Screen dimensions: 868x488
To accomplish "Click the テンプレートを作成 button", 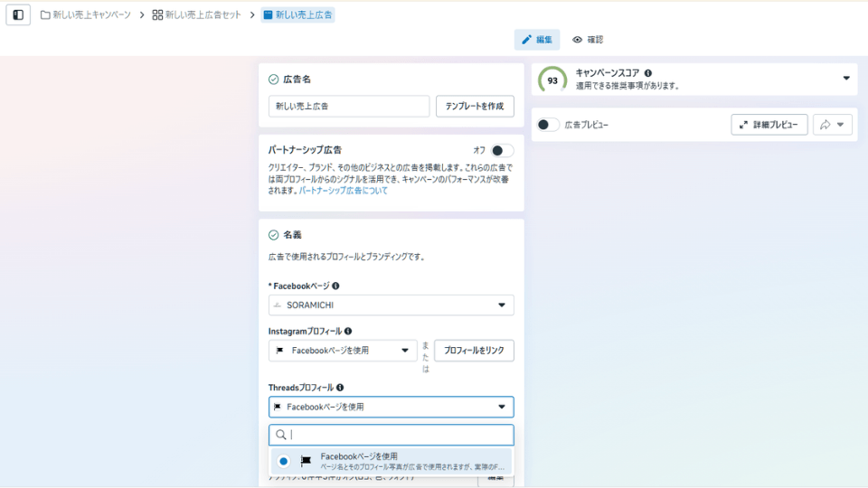I will (475, 107).
